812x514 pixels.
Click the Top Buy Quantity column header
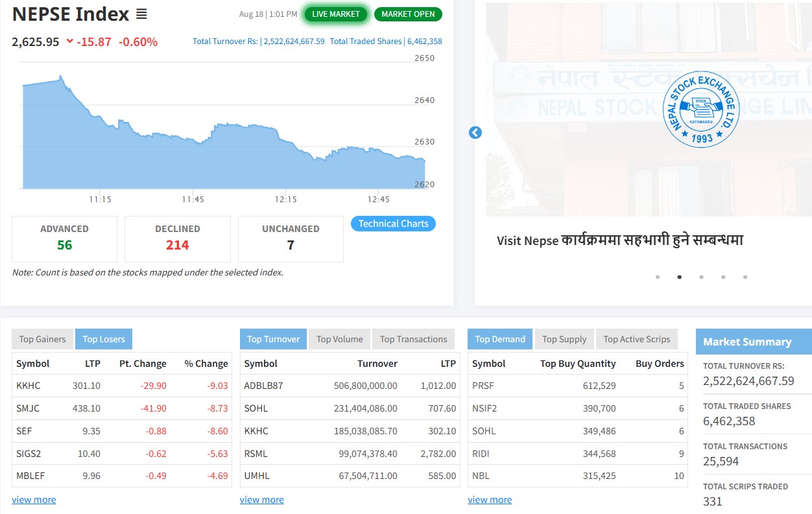578,364
